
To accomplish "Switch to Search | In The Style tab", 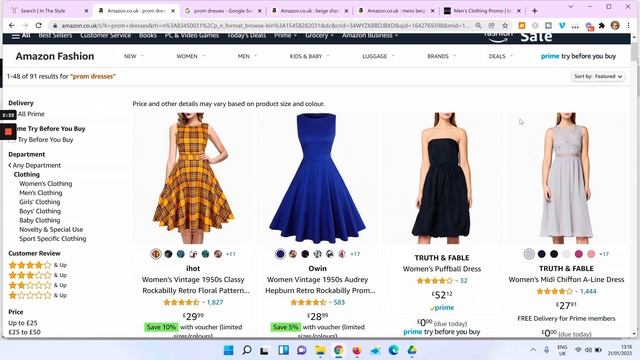I will pos(49,11).
